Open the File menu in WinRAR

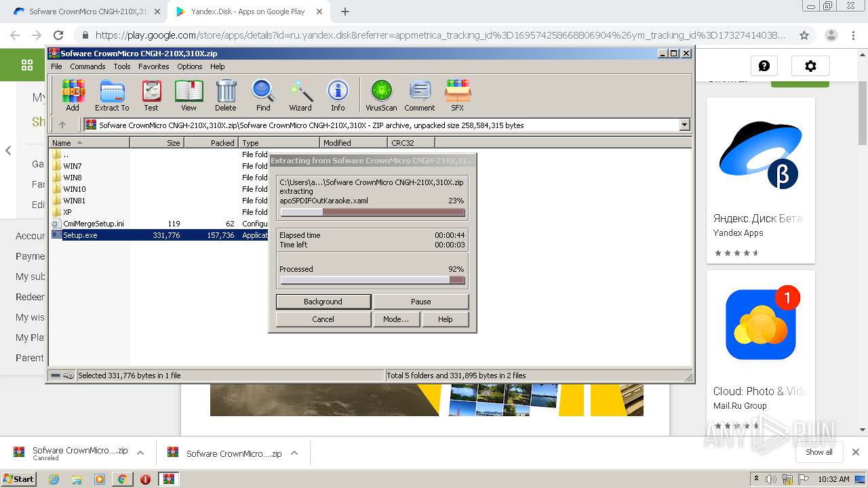[56, 66]
